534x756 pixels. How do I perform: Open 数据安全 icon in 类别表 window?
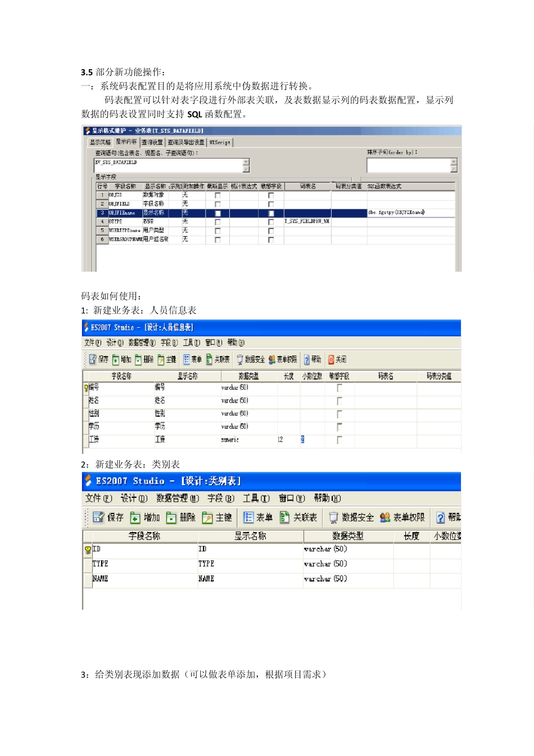point(334,517)
